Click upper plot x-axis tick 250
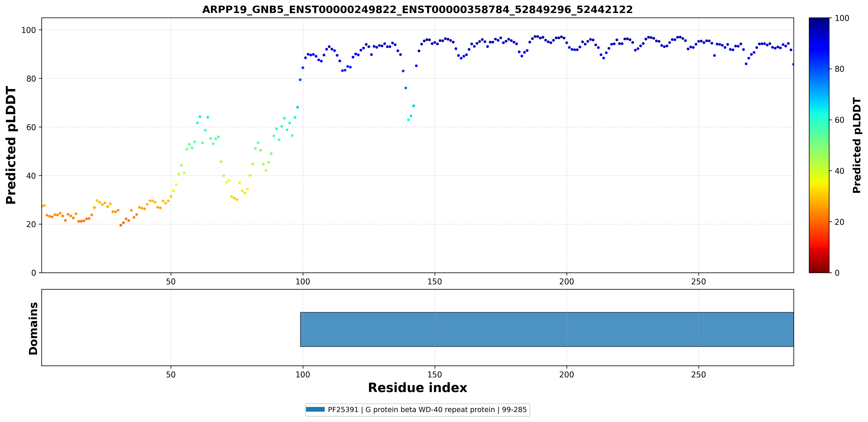868x422 pixels. click(x=698, y=282)
